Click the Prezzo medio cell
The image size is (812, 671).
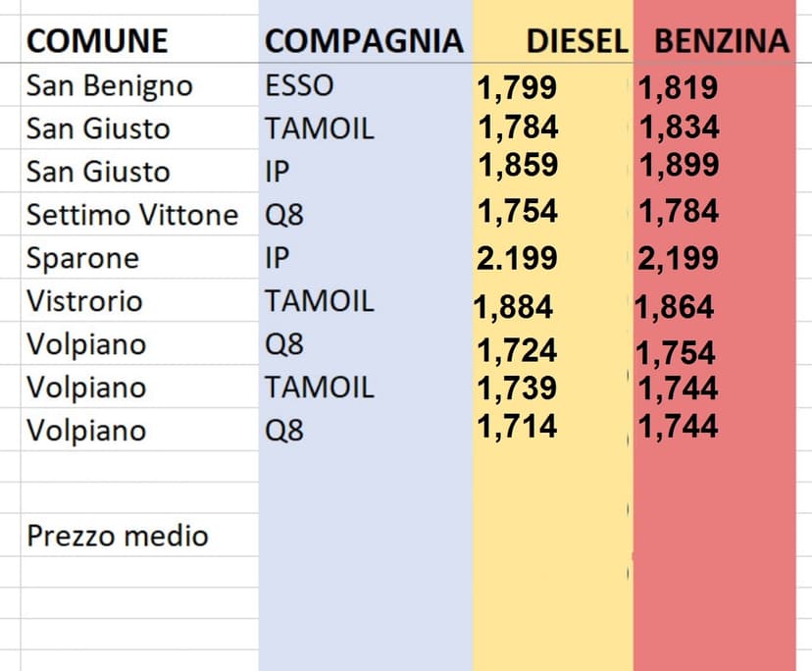pos(117,536)
